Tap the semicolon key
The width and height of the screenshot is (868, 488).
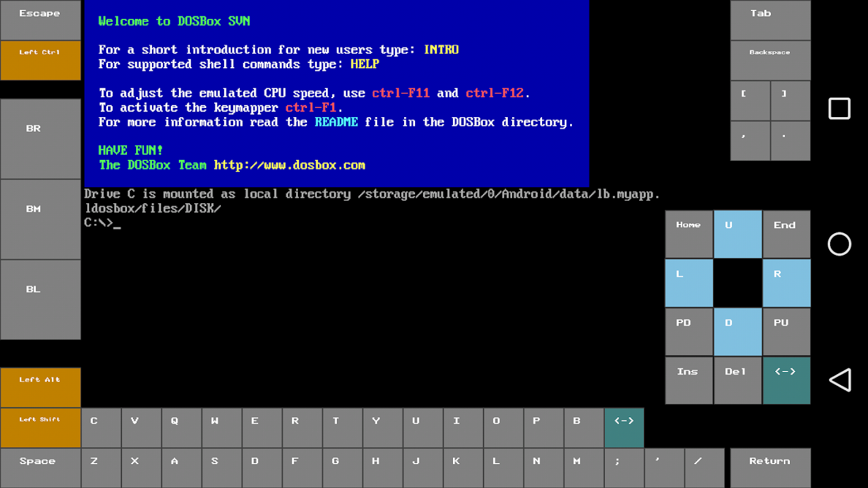point(624,468)
